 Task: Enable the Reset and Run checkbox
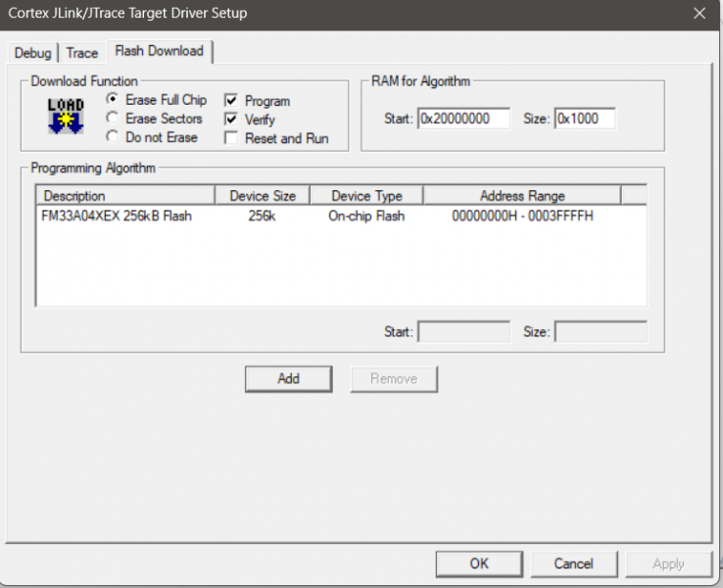(231, 138)
